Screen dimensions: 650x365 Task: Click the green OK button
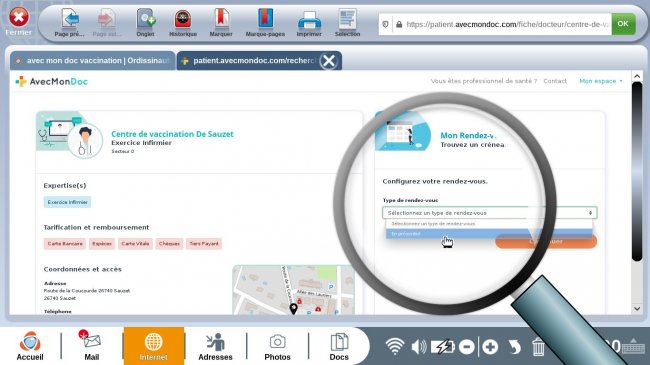[x=623, y=24]
